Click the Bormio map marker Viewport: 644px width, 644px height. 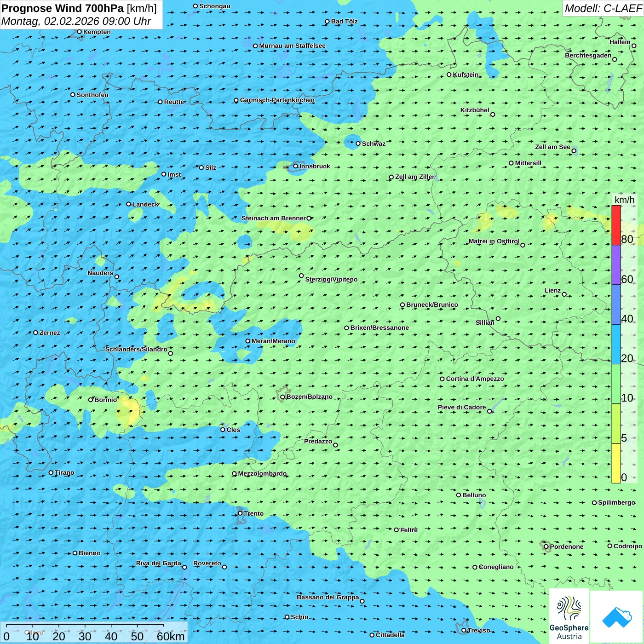[x=91, y=400]
